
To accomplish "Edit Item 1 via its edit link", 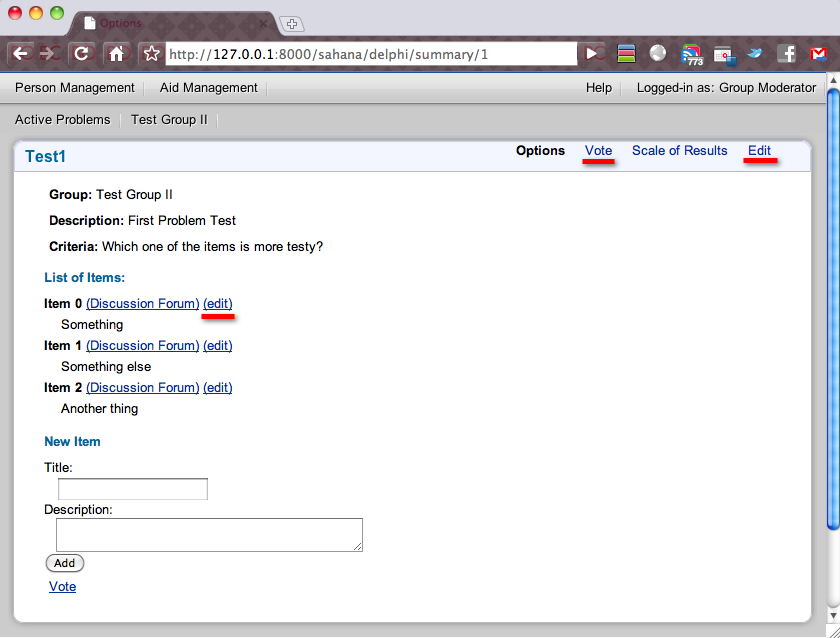I will [217, 346].
